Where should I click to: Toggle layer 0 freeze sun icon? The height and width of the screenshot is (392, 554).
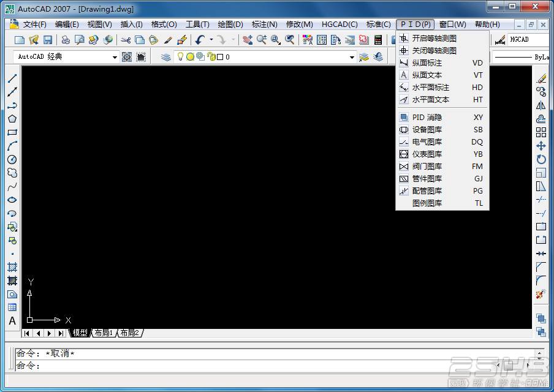191,57
